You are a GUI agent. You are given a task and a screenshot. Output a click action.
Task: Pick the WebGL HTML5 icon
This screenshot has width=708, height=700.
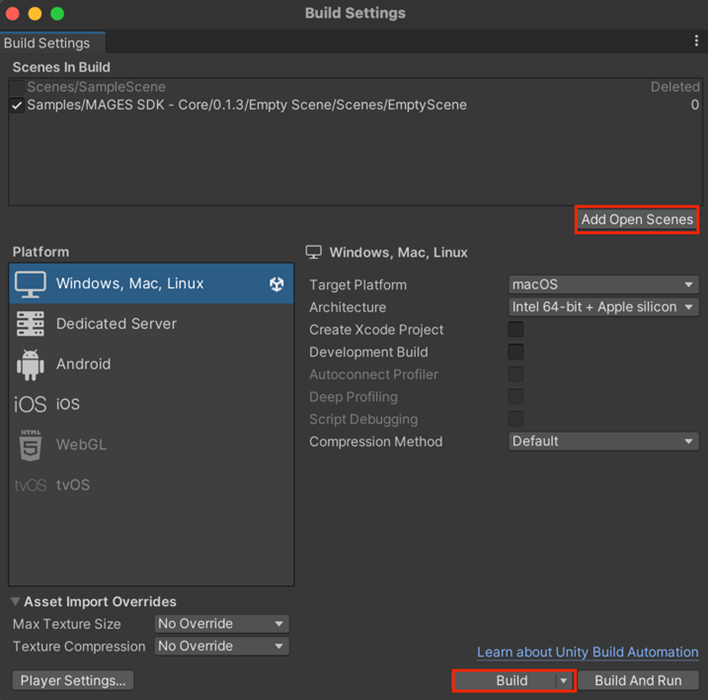[31, 445]
